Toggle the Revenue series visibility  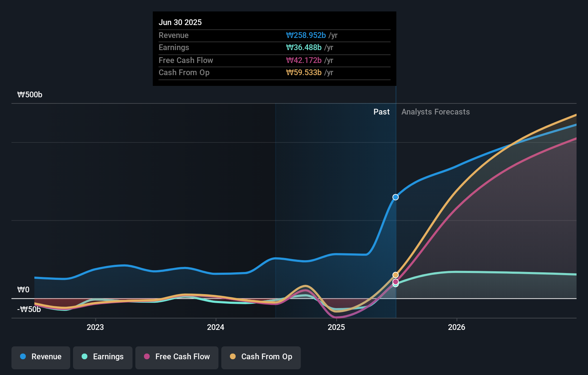click(x=40, y=357)
